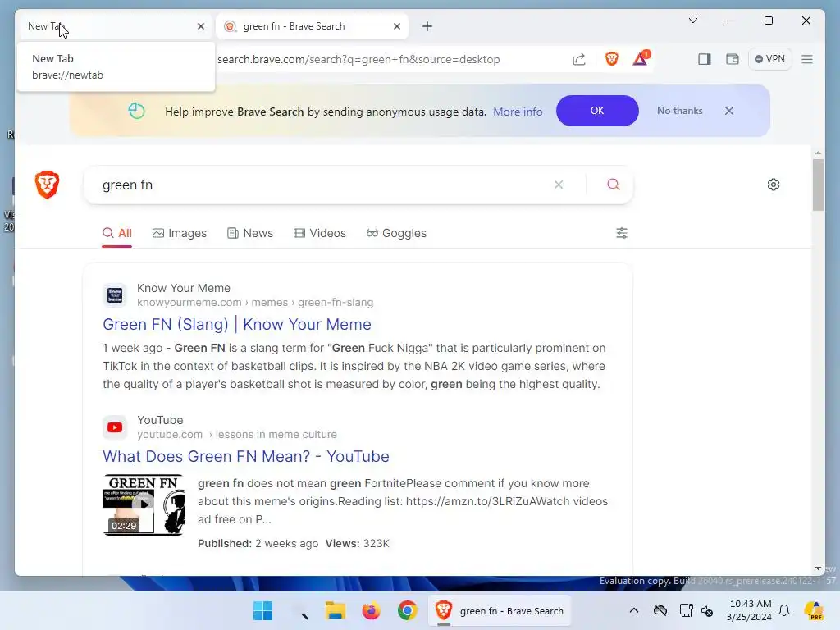Click Brave taskbar button green fn

tap(500, 610)
